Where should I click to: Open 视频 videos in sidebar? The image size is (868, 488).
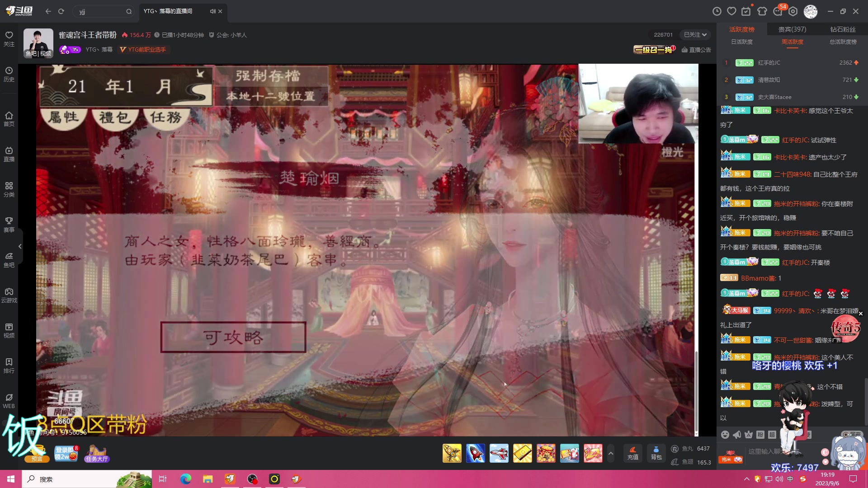9,330
